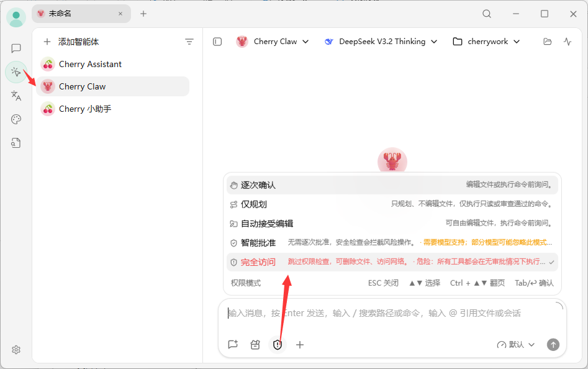
Task: Click 添加智能体 to add an agent
Action: [71, 42]
